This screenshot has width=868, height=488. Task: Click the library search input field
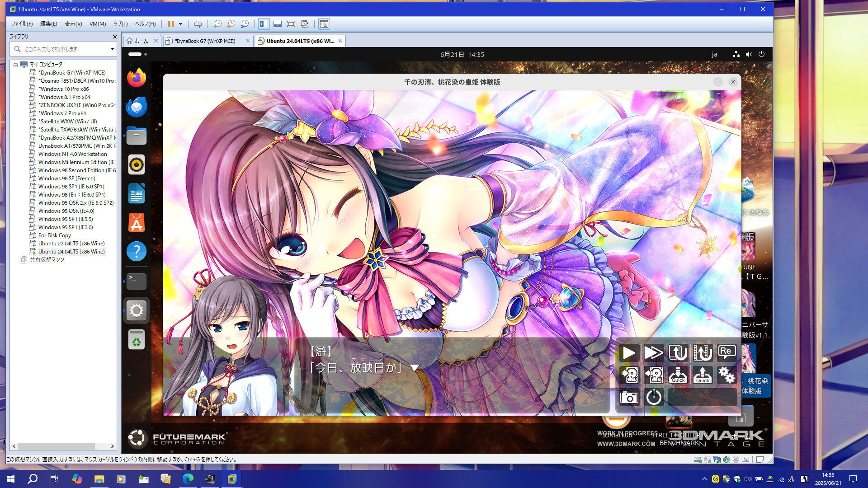(63, 49)
